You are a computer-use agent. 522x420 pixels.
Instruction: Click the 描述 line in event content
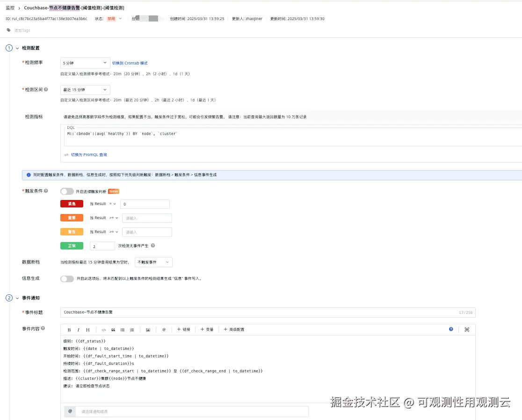coord(105,379)
